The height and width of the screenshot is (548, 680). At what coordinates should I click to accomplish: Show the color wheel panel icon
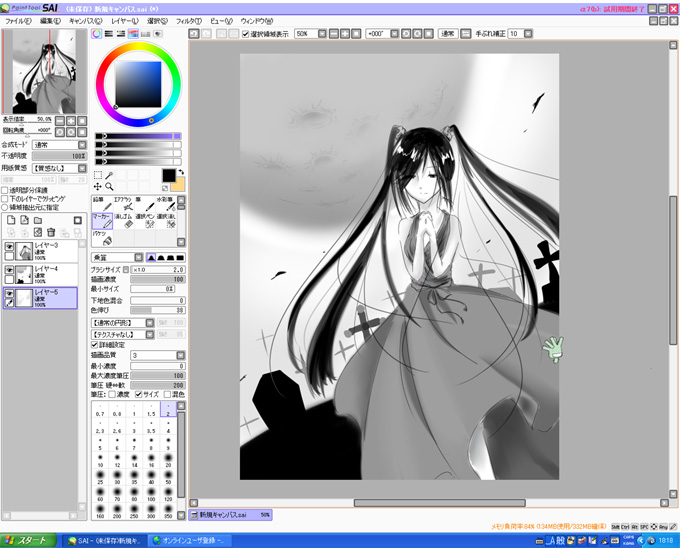97,33
